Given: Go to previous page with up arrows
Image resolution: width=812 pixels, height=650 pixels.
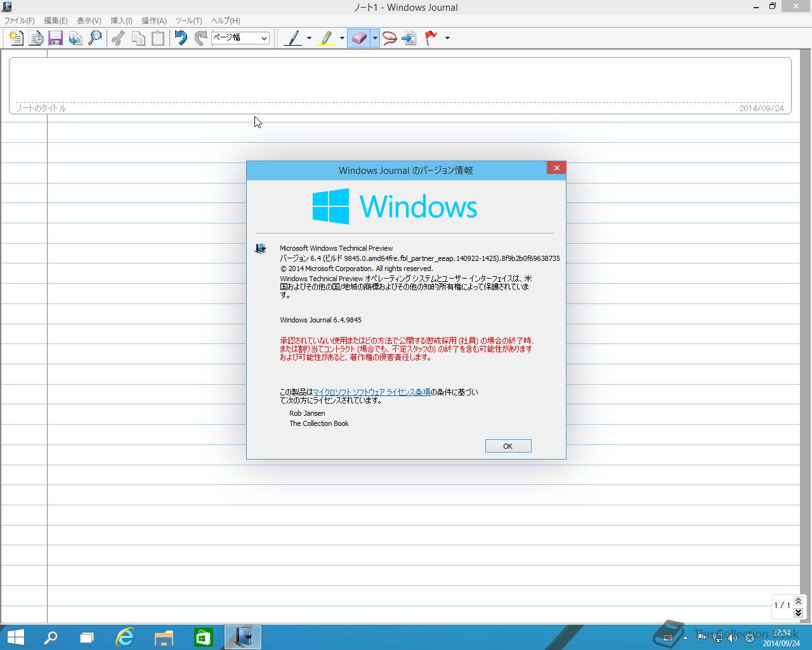Looking at the screenshot, I should point(798,600).
